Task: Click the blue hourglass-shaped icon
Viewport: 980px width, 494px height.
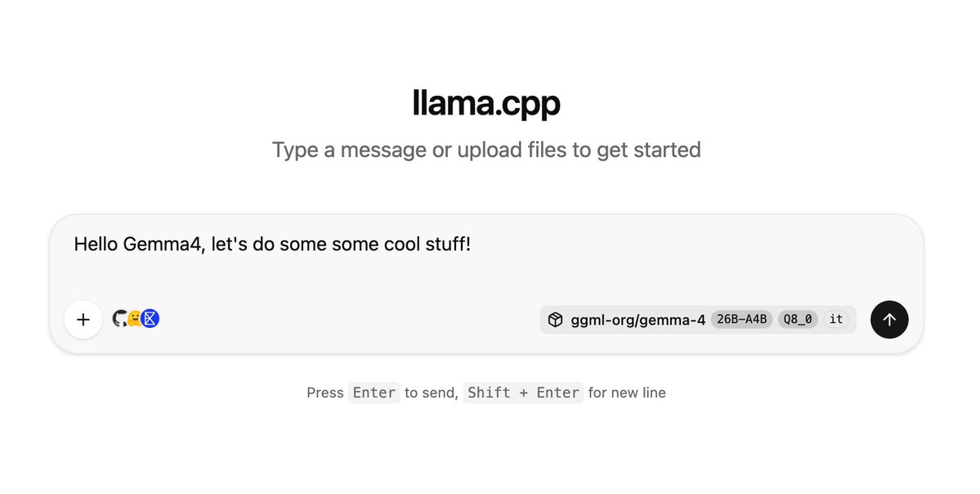Action: pos(150,319)
